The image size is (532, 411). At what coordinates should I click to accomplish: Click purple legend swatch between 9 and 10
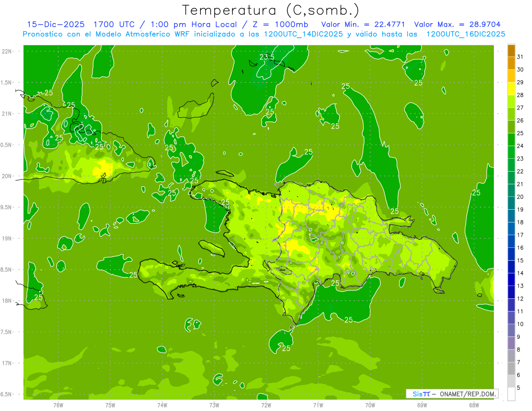coord(511,330)
